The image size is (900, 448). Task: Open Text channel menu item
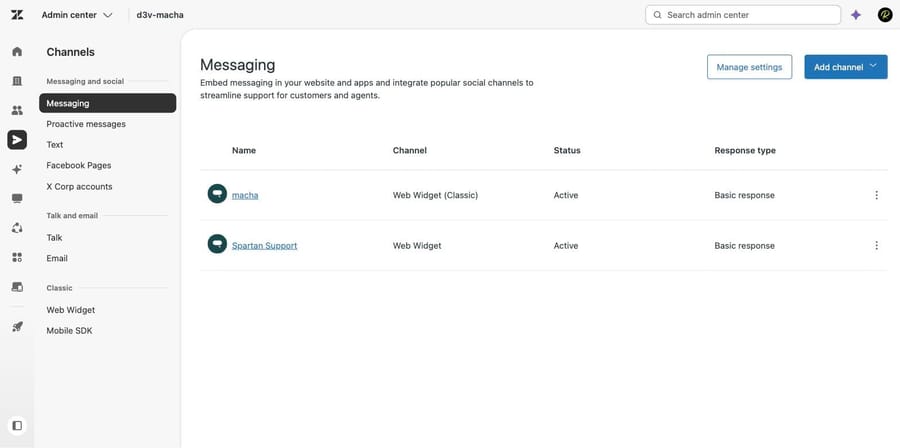55,145
